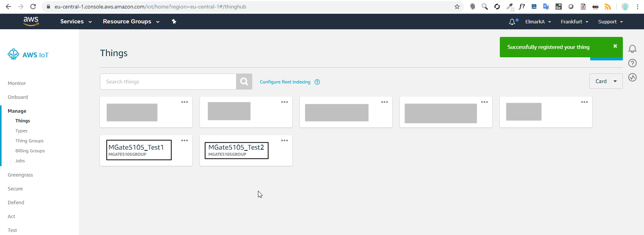Image resolution: width=644 pixels, height=235 pixels.
Task: Go forward in the browser
Action: coord(21,7)
